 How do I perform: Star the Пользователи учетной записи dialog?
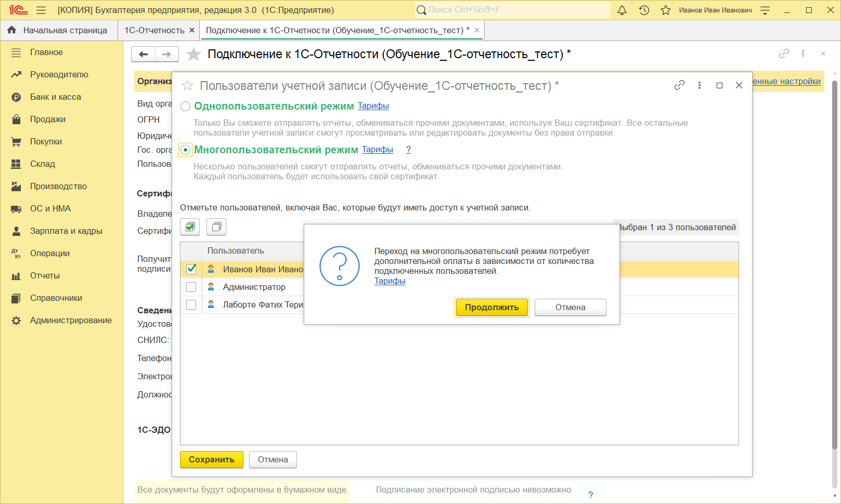[x=188, y=86]
